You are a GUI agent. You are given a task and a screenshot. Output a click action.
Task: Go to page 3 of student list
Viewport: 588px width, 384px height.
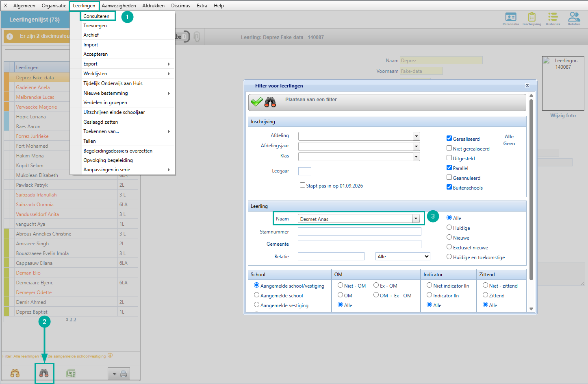(x=75, y=319)
